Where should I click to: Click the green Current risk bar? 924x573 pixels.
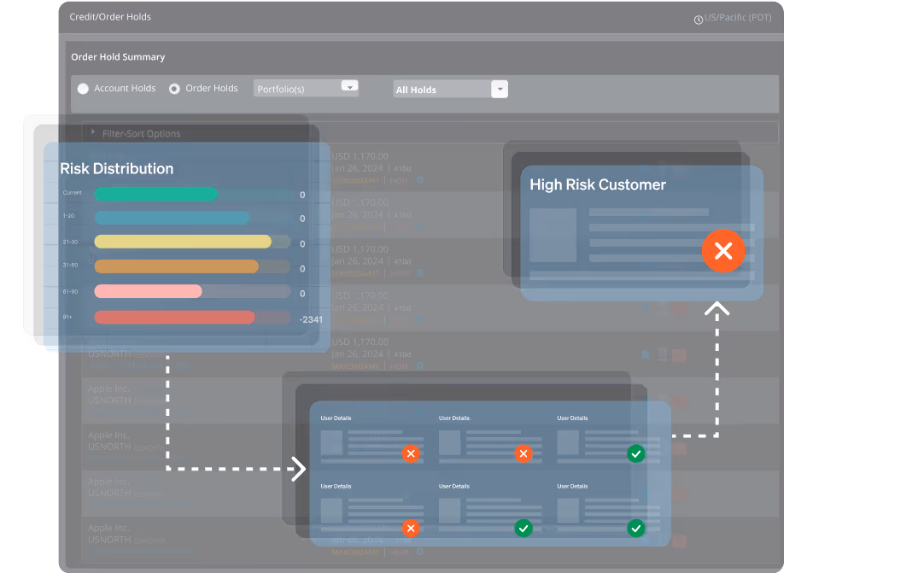click(x=155, y=194)
